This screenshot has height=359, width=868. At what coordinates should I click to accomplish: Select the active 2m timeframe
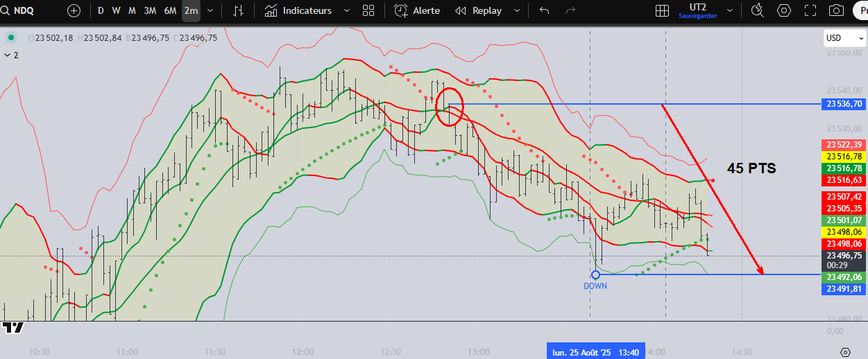pyautogui.click(x=191, y=10)
